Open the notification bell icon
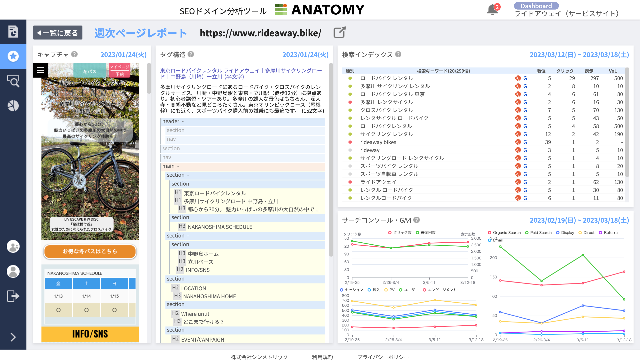640x364 pixels. (x=492, y=10)
